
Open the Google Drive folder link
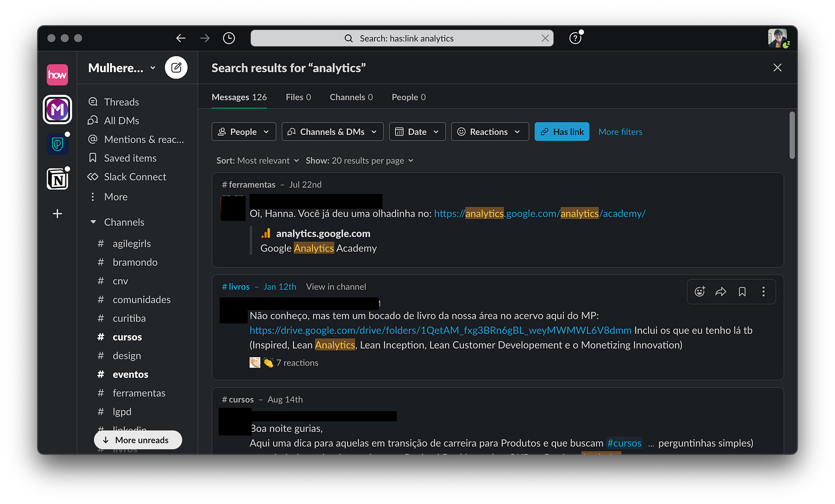440,330
